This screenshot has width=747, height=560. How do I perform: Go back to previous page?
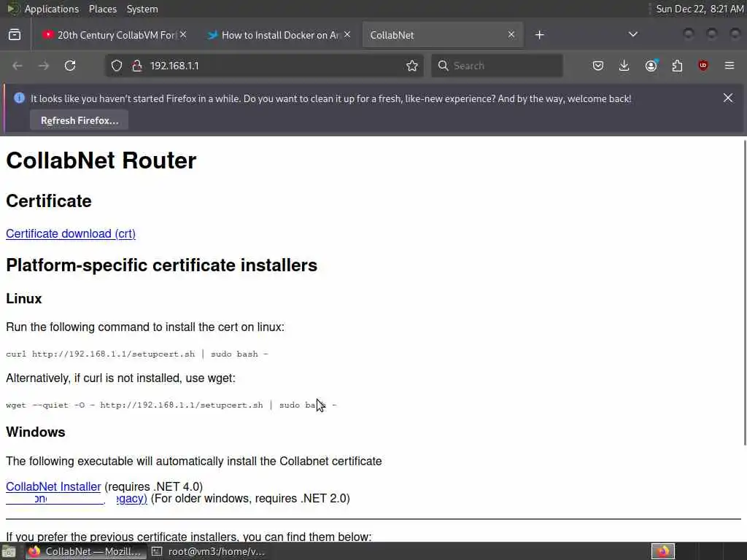(x=18, y=66)
